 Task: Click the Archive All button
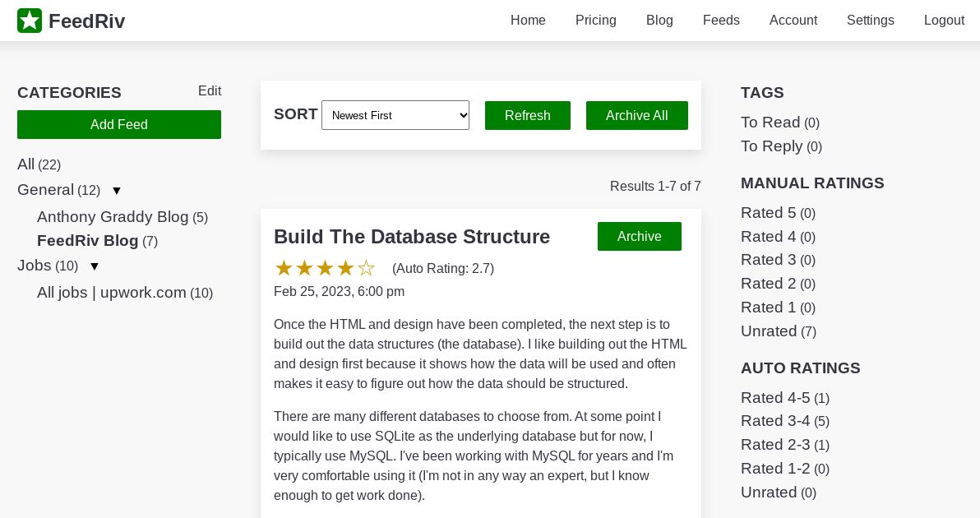[636, 115]
